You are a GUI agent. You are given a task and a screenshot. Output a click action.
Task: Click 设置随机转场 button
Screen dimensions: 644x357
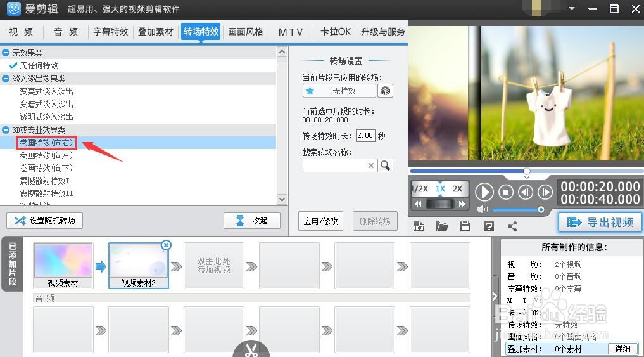point(44,221)
